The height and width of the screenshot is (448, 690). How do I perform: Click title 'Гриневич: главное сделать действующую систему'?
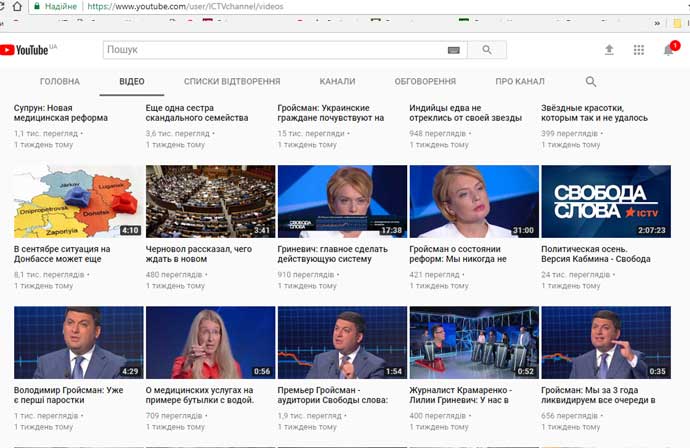[x=333, y=254]
